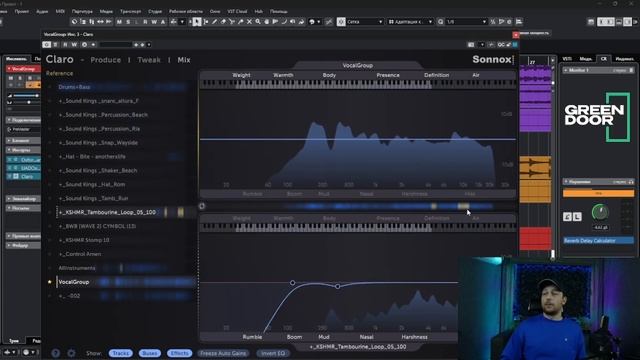Toggle the Tracks show filter
This screenshot has height=360, width=640.
click(120, 353)
